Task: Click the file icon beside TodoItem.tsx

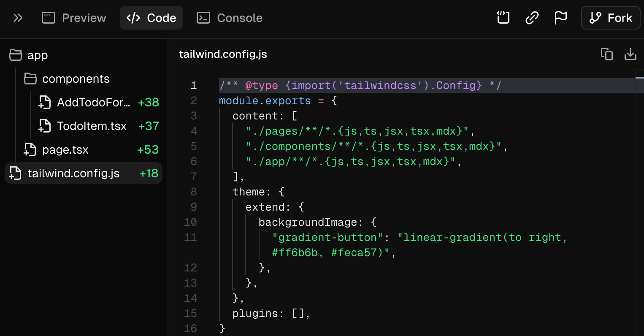Action: [45, 126]
